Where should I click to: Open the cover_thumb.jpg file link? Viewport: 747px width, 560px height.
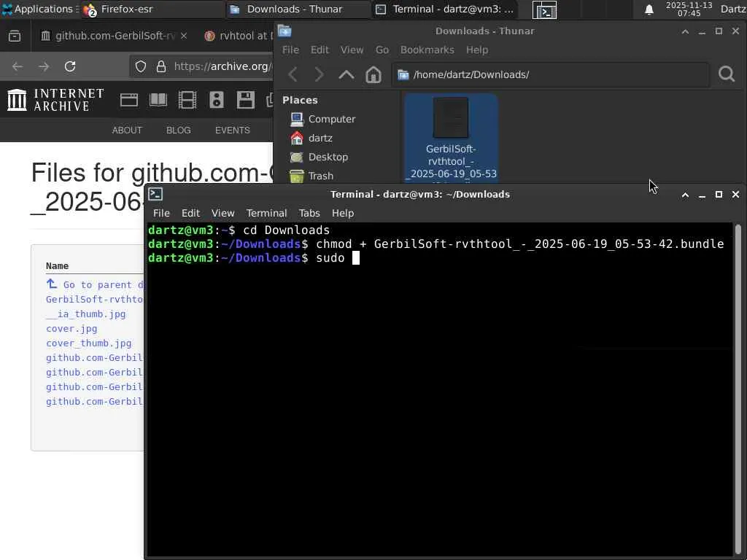pyautogui.click(x=88, y=343)
